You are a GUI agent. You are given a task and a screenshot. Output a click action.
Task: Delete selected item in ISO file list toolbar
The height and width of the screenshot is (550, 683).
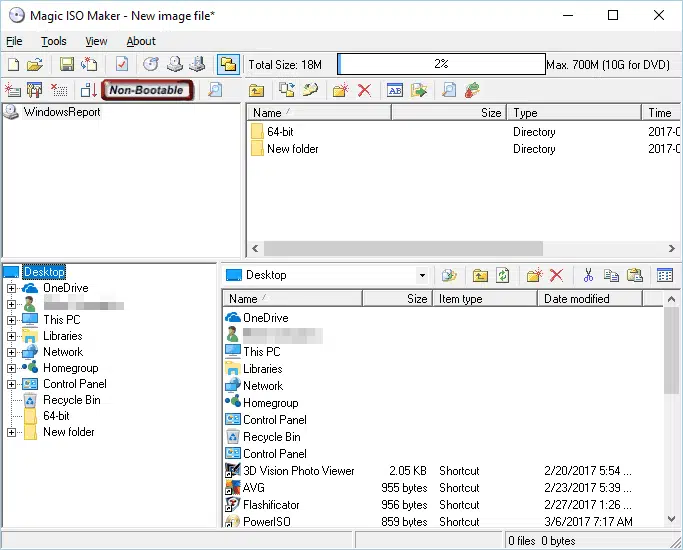pyautogui.click(x=364, y=91)
